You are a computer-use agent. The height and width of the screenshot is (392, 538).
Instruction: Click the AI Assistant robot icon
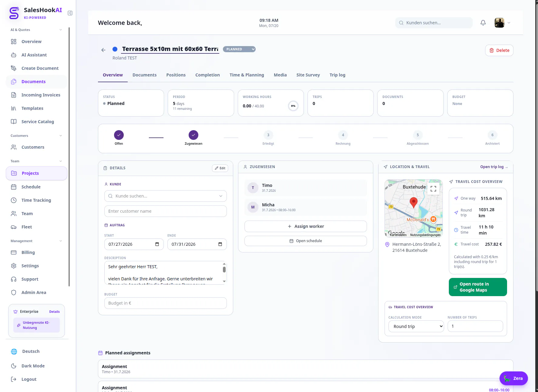[14, 55]
